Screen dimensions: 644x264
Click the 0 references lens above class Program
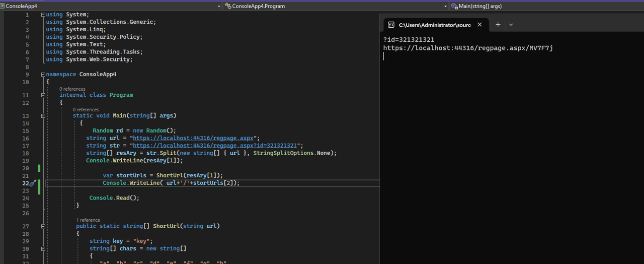(x=72, y=89)
